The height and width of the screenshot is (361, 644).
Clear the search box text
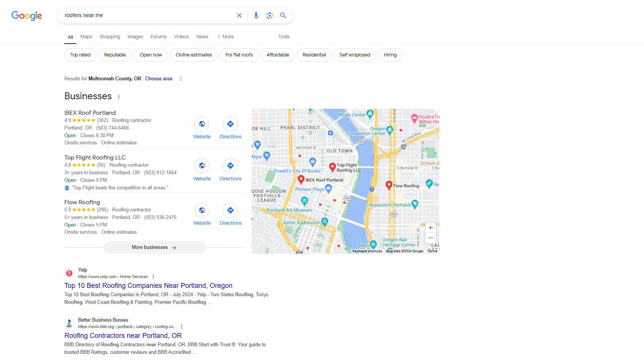[240, 16]
